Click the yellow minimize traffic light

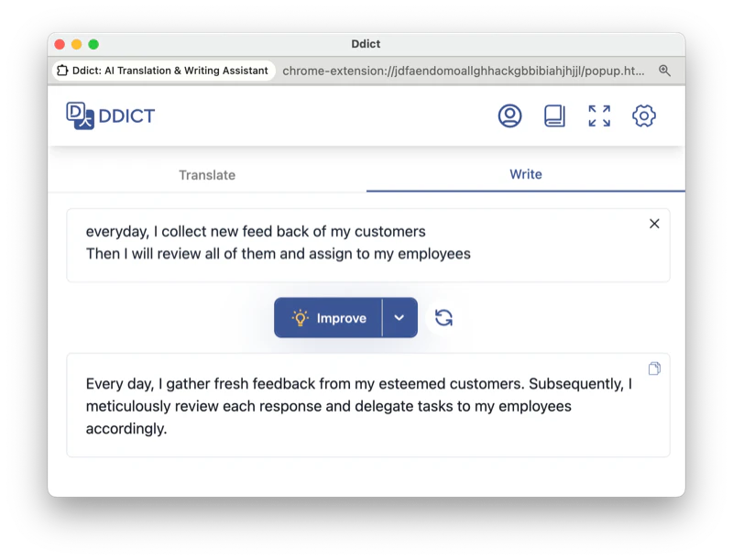click(74, 43)
